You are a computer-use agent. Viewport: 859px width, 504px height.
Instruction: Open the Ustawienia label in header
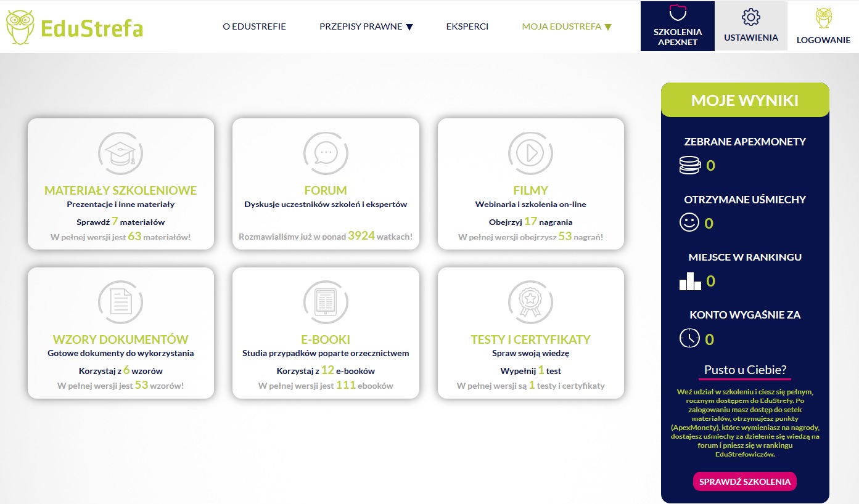750,38
